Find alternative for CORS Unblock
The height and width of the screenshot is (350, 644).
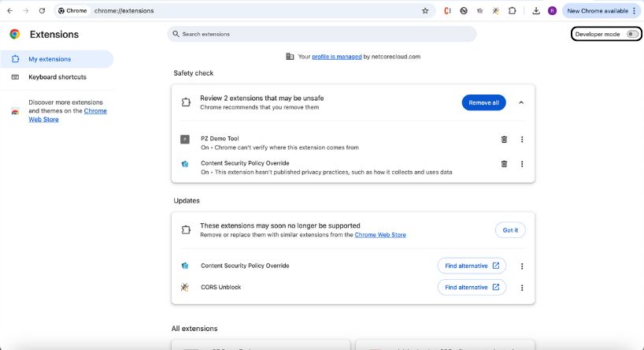(472, 288)
